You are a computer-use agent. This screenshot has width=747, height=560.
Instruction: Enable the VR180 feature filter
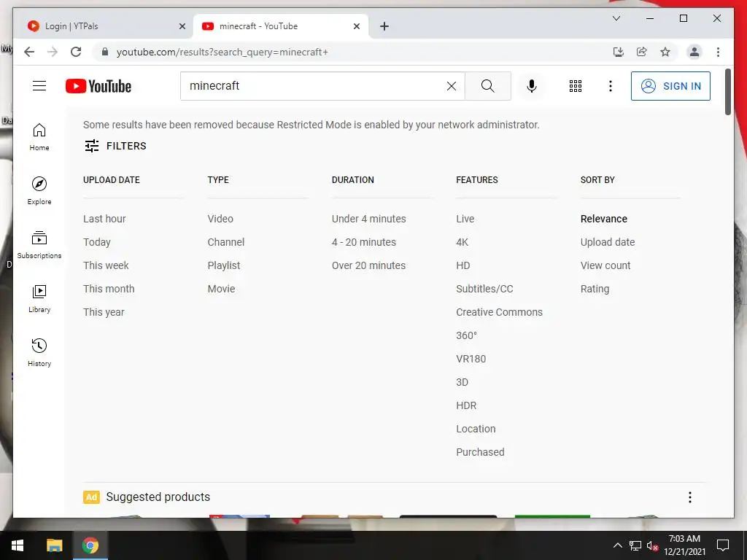point(471,359)
